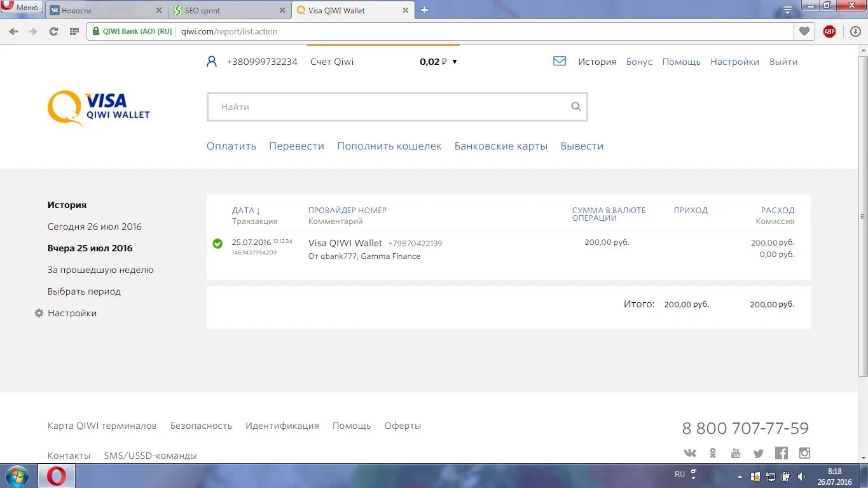Open a new browser tab with plus
868x488 pixels.
pos(425,10)
